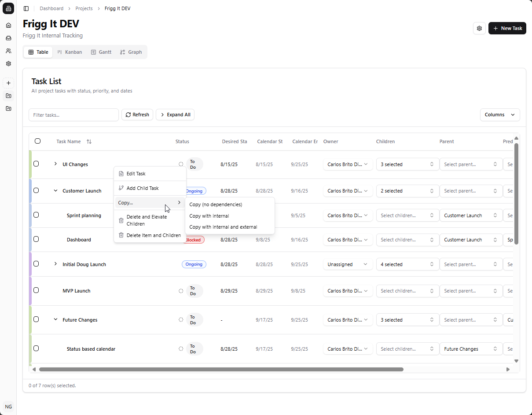Viewport: 532px width, 415px height.
Task: Open the Home icon in sidebar
Action: pos(8,25)
